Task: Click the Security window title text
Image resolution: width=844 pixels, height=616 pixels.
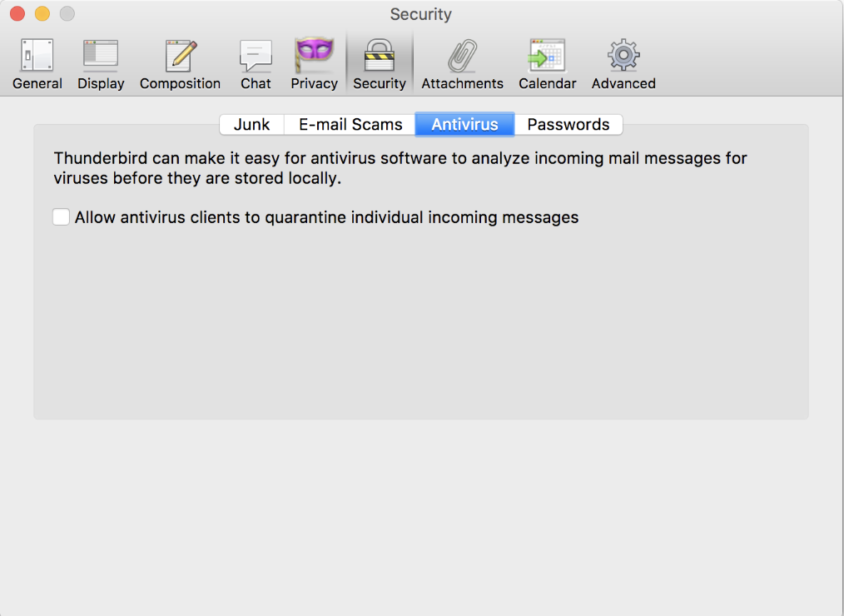Action: point(420,14)
